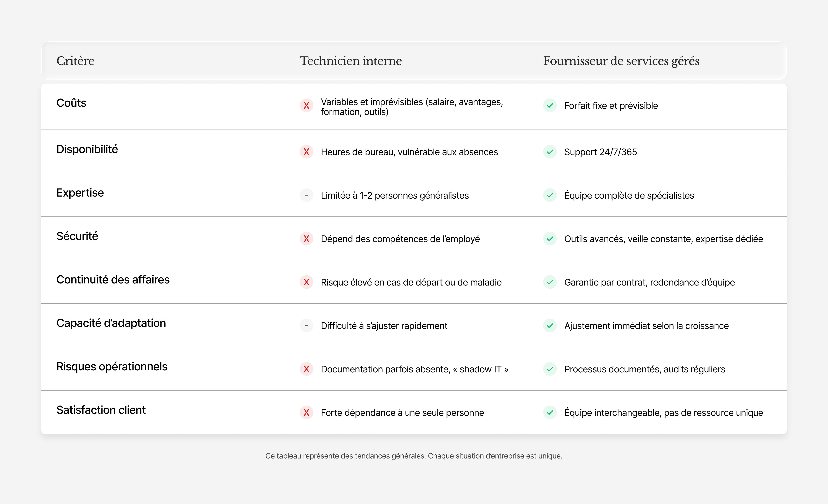The height and width of the screenshot is (504, 828).
Task: Toggle the dash icon beside Difficulté à s'ajuster rapidement
Action: 306,326
